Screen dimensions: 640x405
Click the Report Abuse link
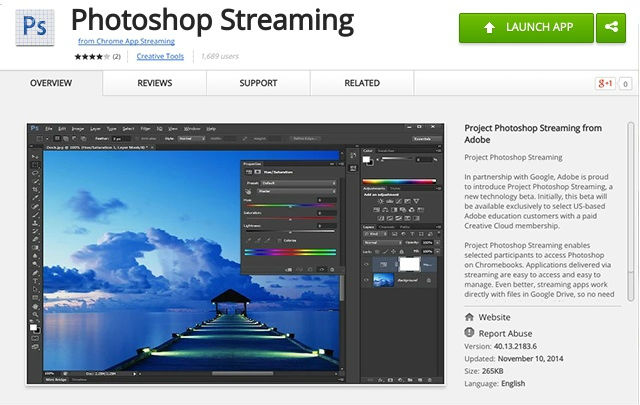[505, 334]
